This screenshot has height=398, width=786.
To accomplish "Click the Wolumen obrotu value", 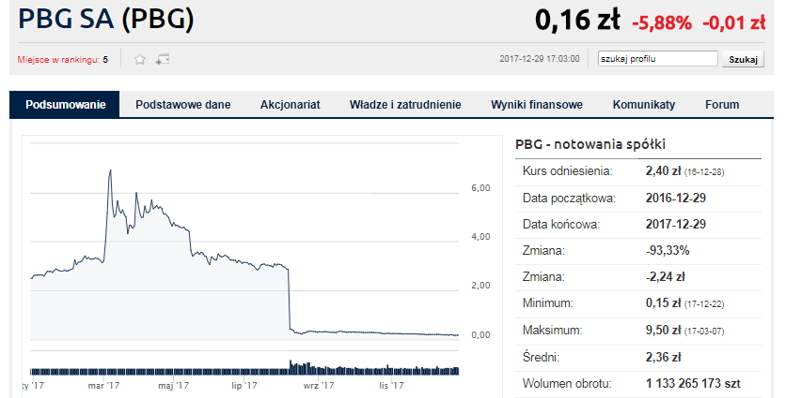I will (x=693, y=383).
